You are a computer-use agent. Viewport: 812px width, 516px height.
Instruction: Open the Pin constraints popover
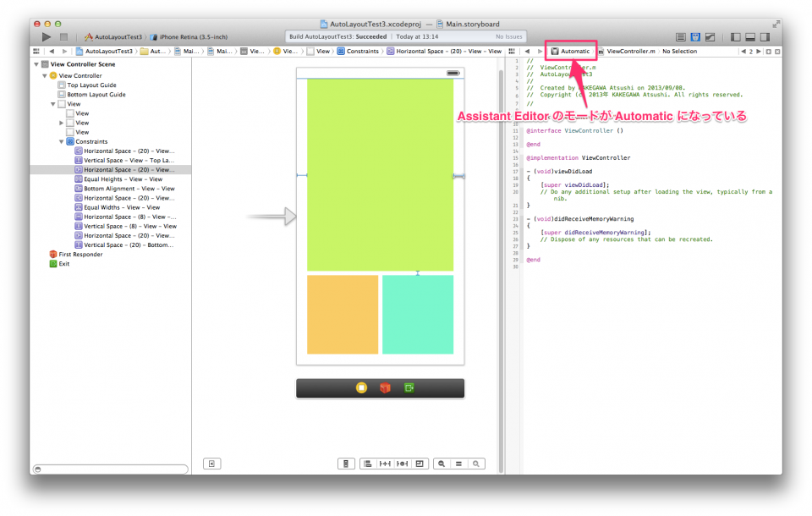[386, 464]
